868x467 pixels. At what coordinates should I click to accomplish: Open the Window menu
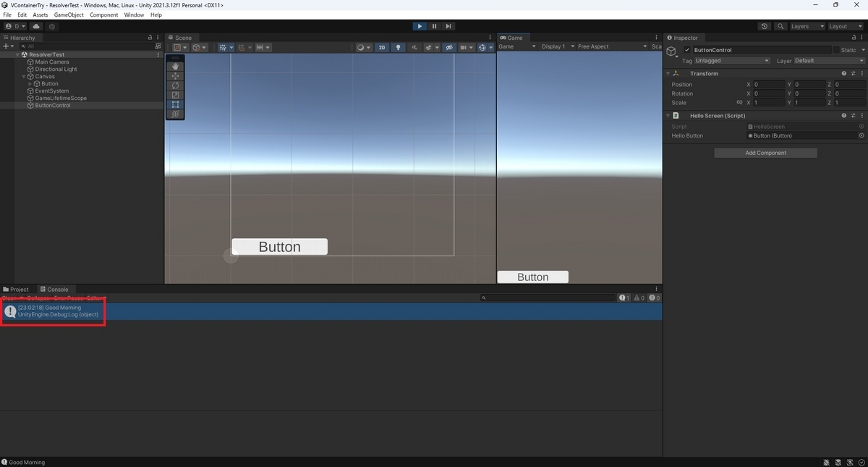click(x=134, y=14)
